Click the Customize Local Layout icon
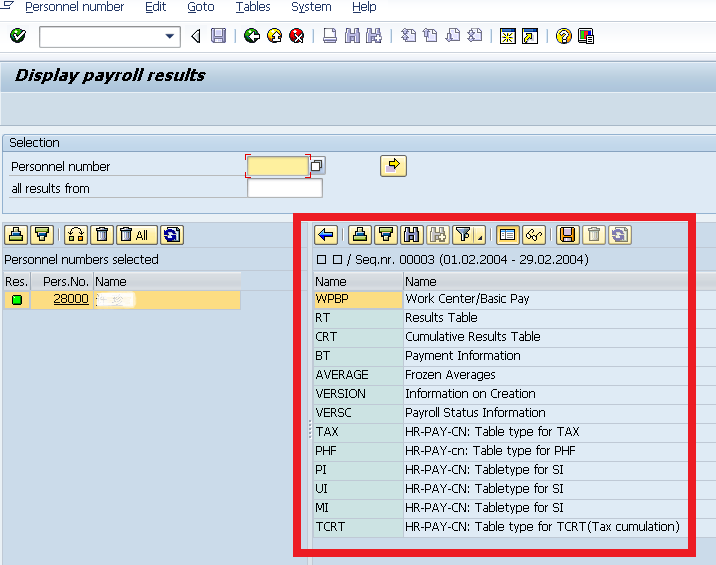716x565 pixels. tap(586, 36)
